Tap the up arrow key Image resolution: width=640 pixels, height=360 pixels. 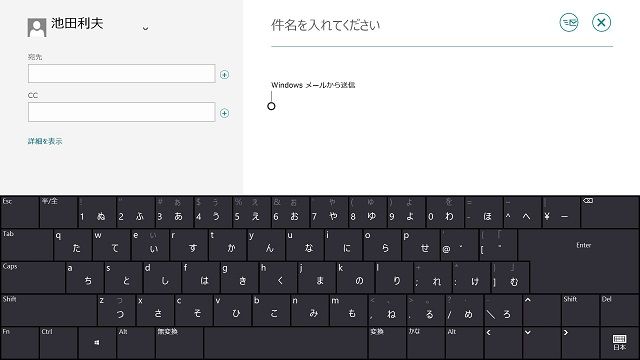coord(541,310)
